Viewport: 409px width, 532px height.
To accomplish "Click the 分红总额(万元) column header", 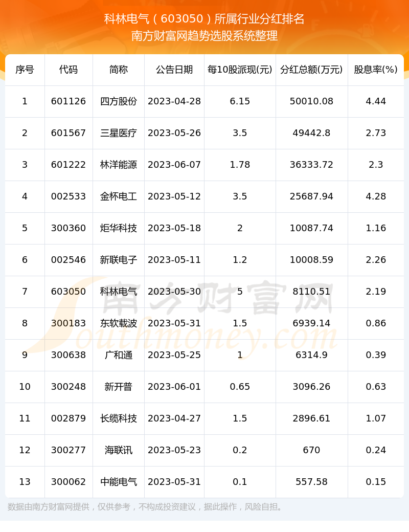I will coord(311,70).
